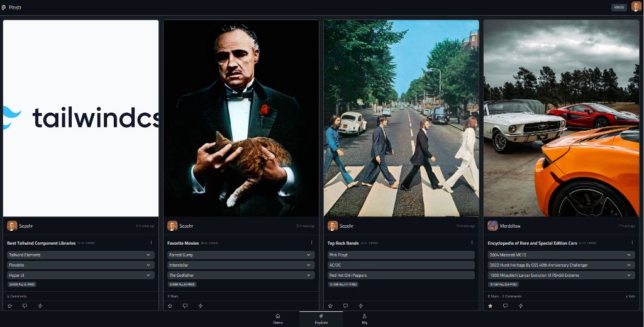Open the sports cars cover image
The image size is (644, 327).
point(562,118)
